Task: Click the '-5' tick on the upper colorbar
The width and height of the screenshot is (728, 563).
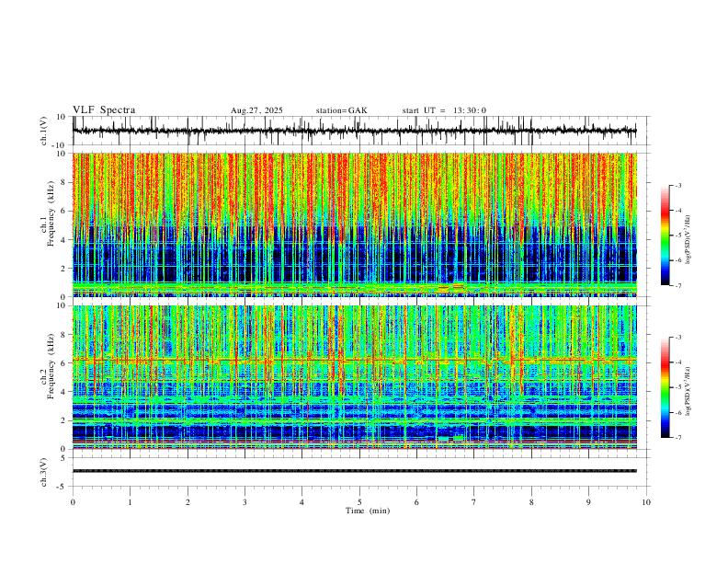Action: pos(678,236)
